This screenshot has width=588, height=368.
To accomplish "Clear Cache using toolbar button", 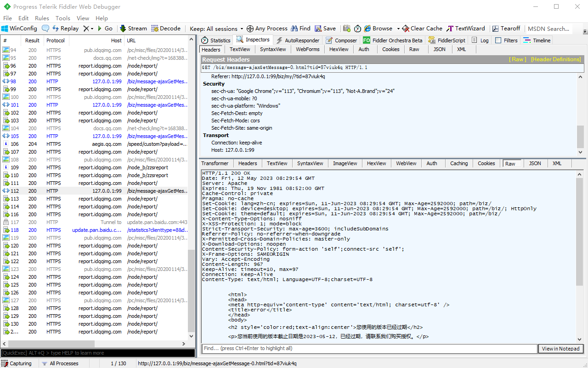I will [422, 29].
